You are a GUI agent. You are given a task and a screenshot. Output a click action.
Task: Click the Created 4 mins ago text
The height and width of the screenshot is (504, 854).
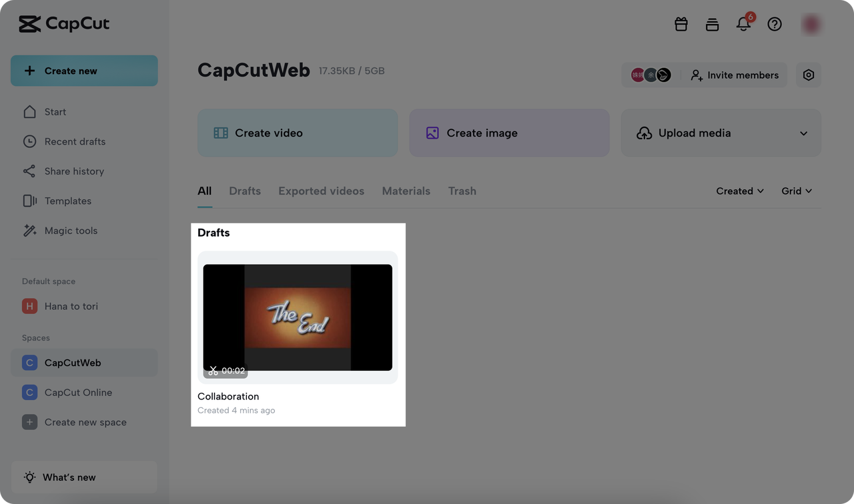236,410
